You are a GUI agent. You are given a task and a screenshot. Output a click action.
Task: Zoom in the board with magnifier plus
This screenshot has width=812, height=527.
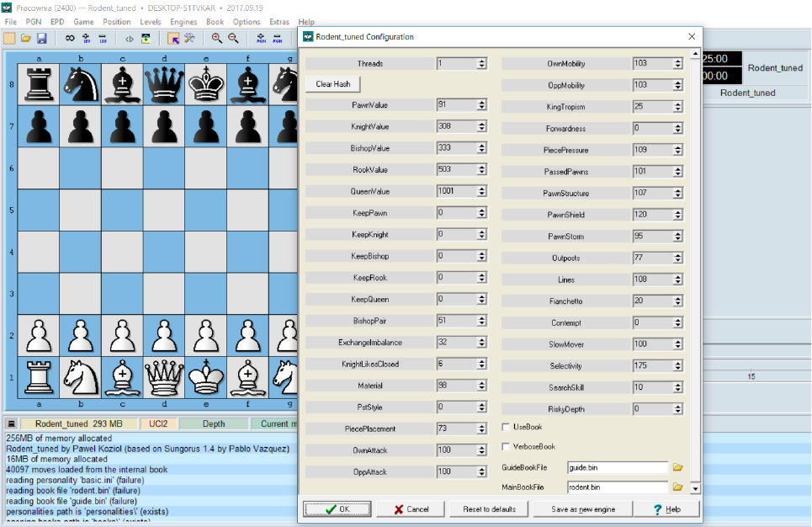pos(216,39)
